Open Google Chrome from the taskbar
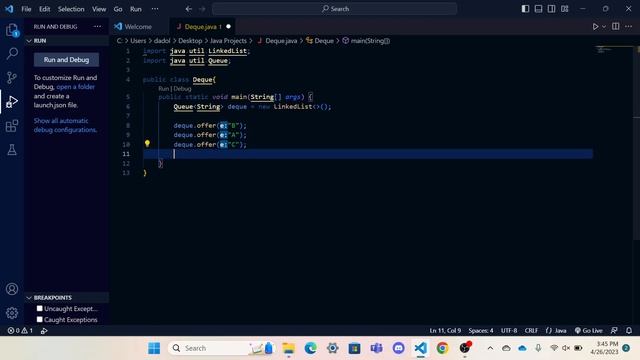This screenshot has width=640, height=360. point(442,348)
